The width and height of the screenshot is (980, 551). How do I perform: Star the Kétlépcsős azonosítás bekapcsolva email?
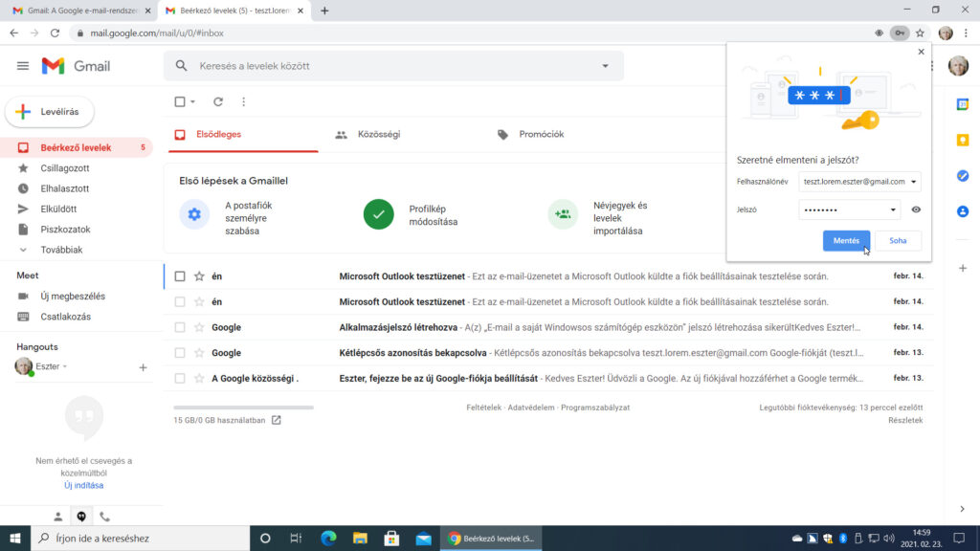[199, 353]
